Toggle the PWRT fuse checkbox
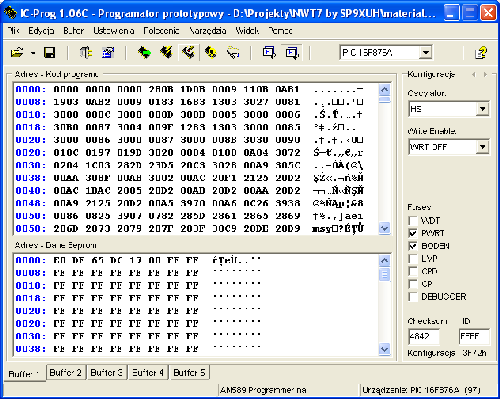The image size is (500, 399). [x=413, y=233]
